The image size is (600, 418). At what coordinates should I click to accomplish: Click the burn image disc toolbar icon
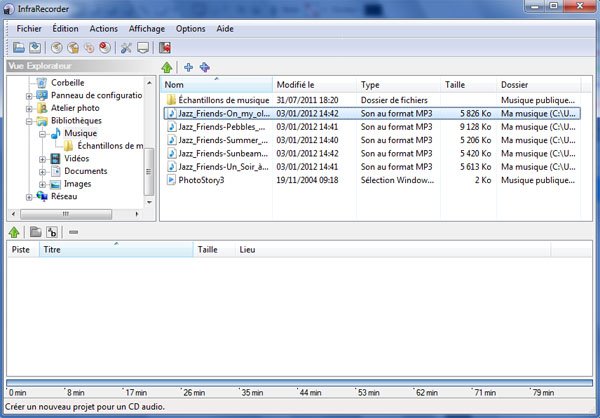[x=73, y=48]
